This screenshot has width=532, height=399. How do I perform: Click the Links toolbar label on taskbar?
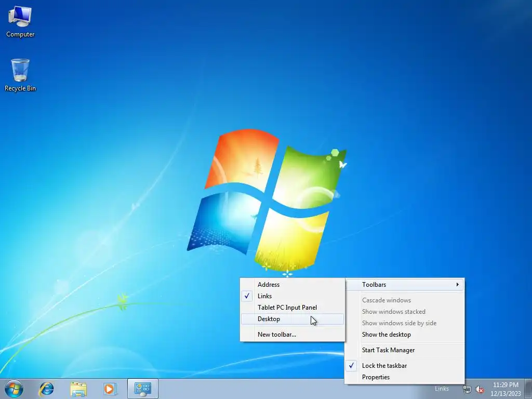coord(442,389)
